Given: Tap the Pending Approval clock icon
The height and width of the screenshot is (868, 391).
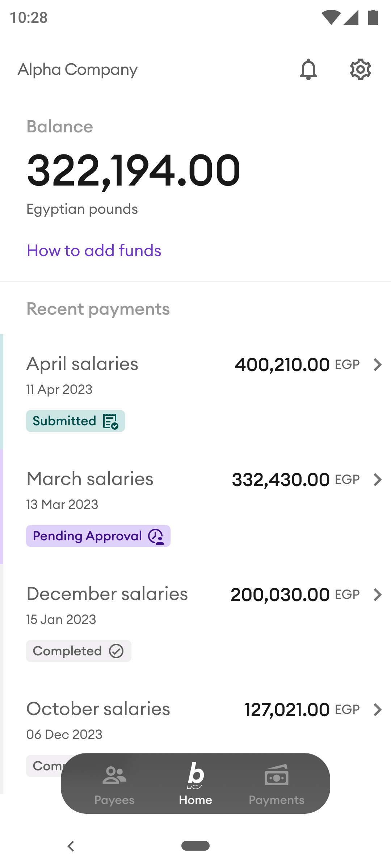Looking at the screenshot, I should tap(156, 536).
